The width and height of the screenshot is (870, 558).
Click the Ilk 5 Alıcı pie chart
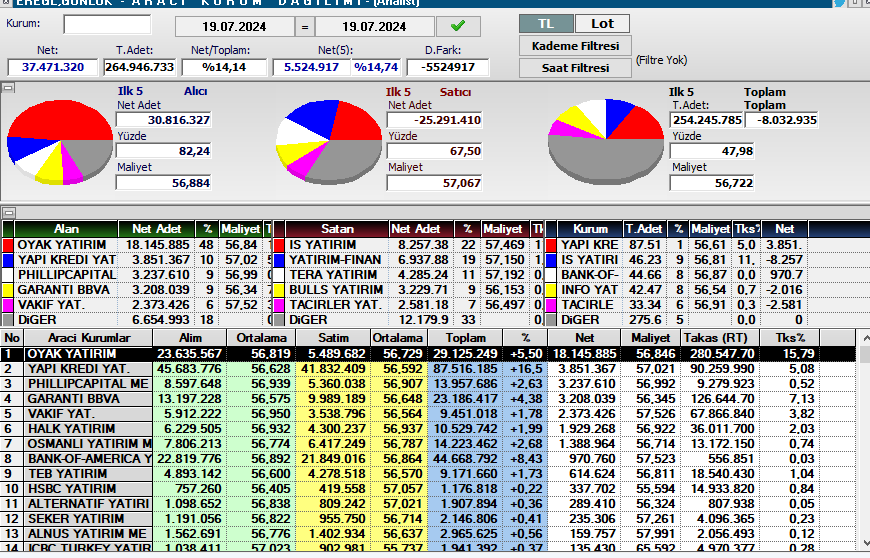point(60,142)
